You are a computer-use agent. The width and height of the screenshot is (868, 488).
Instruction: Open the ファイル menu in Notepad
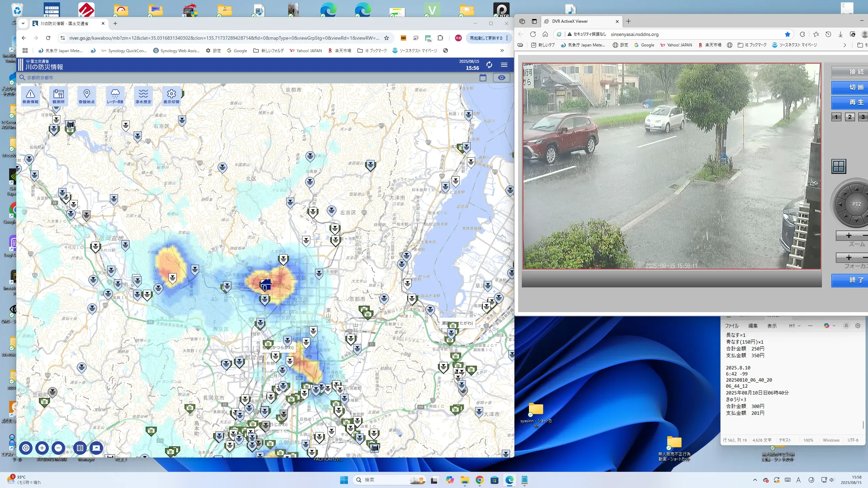[x=732, y=326]
